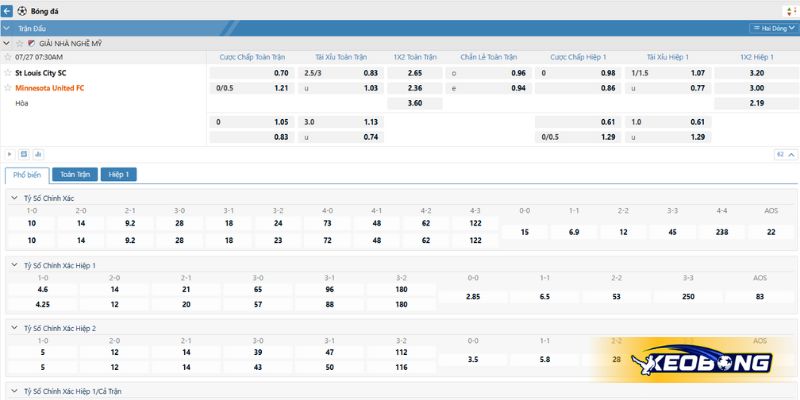Screen dimensions: 800x400
Task: Collapse the Tỷ Số Chính Xác Hiệp 2 section
Action: (x=14, y=328)
